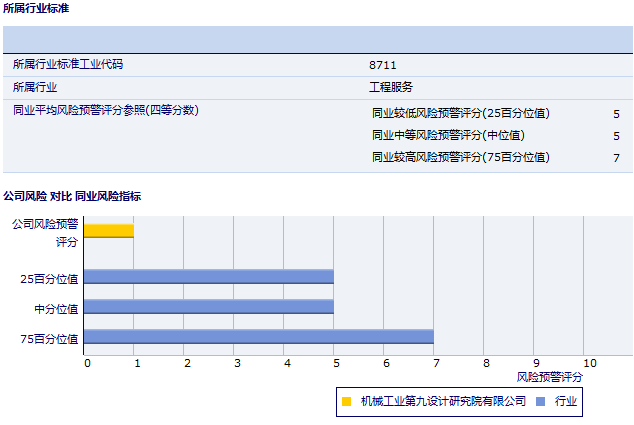This screenshot has height=425, width=634.
Task: Click the 工程服务 industry value
Action: (x=391, y=87)
